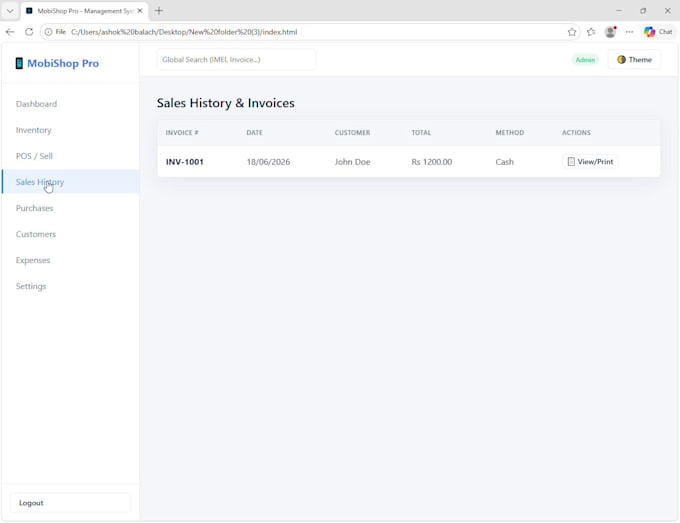Click the MobiShop Pro brand title
The image size is (680, 523).
[x=63, y=63]
